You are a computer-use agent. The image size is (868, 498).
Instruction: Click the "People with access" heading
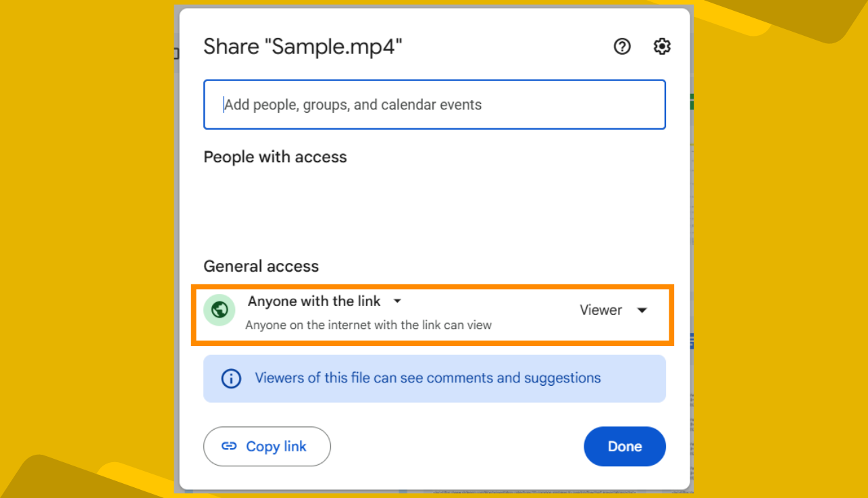275,157
